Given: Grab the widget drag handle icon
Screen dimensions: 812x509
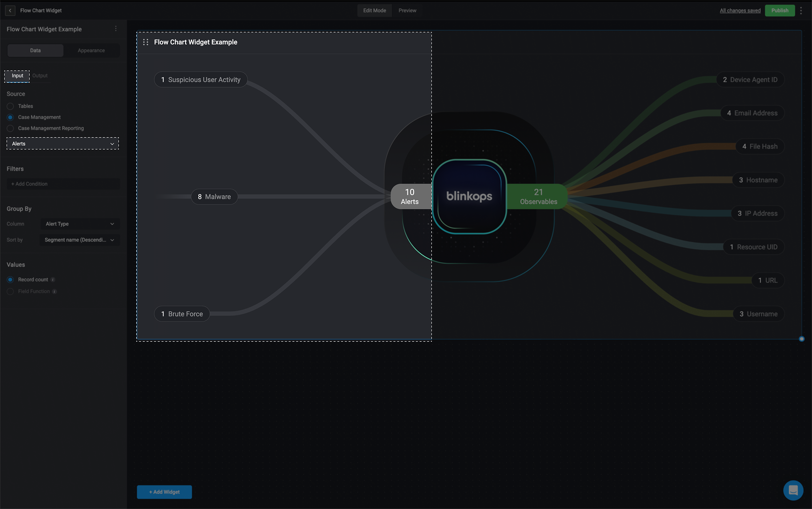Looking at the screenshot, I should (146, 42).
